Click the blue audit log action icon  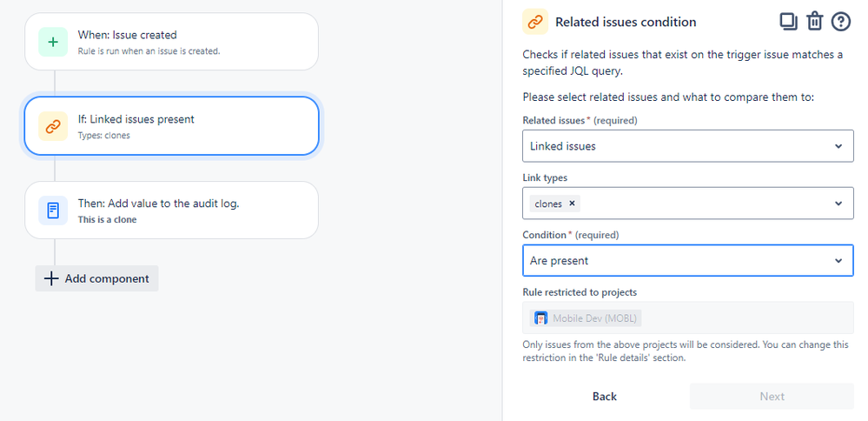click(53, 210)
